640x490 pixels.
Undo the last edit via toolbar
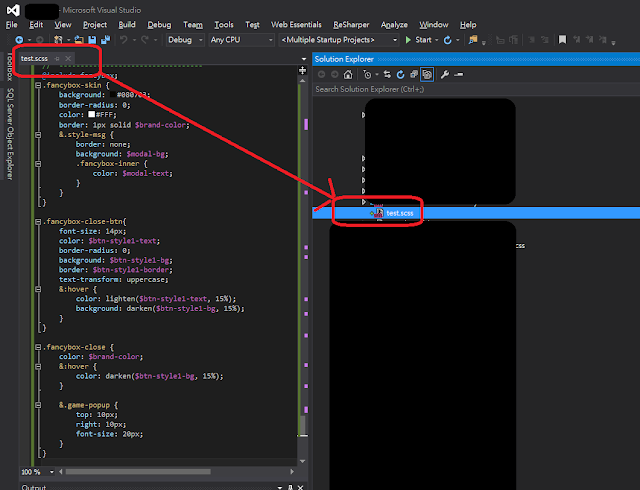tap(123, 40)
